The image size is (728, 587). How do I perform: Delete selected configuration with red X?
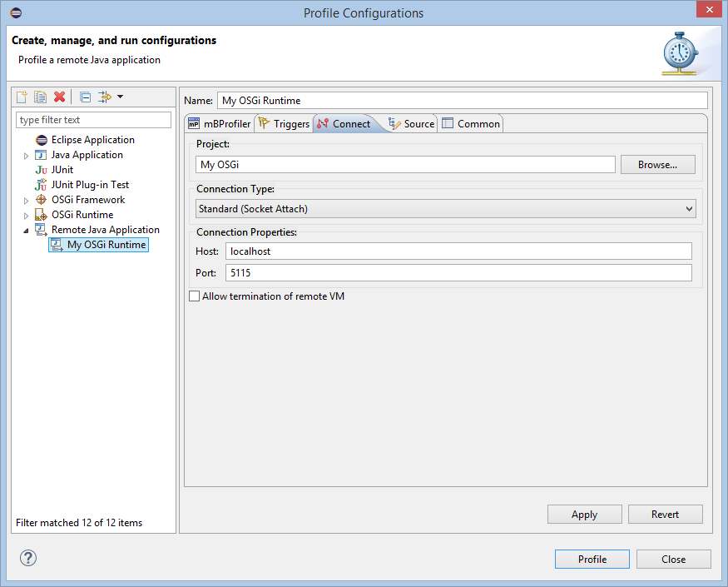(59, 97)
